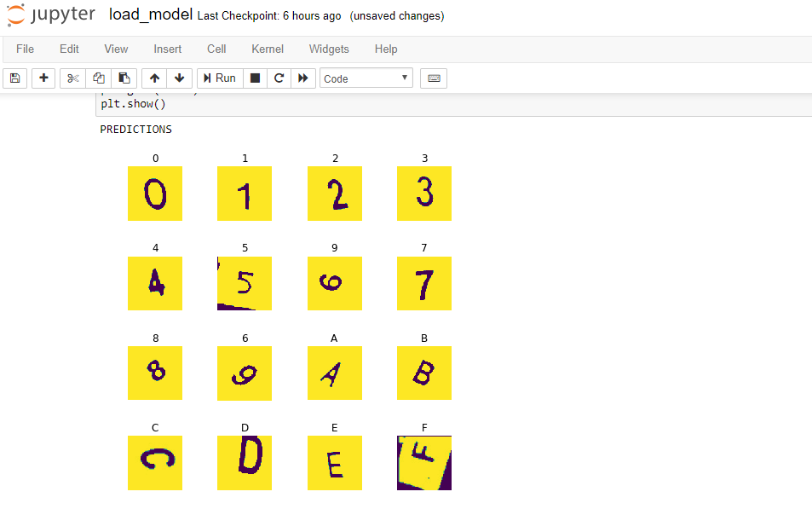Restart kernel and run all cells

(303, 78)
